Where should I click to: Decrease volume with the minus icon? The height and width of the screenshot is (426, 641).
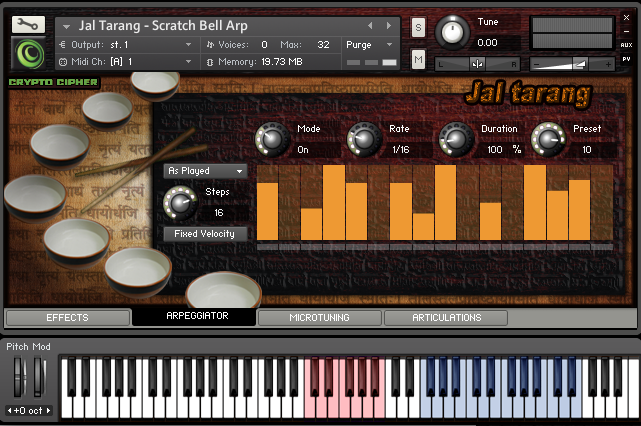click(x=537, y=64)
